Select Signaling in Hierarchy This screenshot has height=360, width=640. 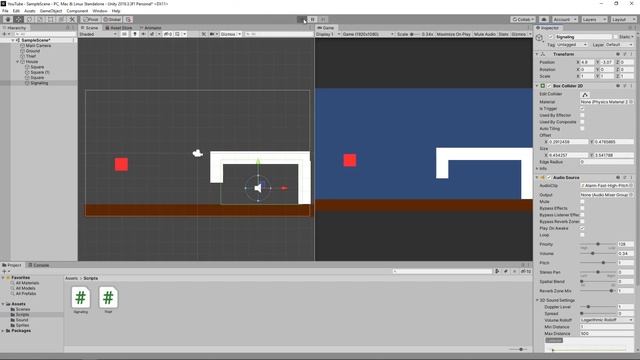[x=39, y=83]
